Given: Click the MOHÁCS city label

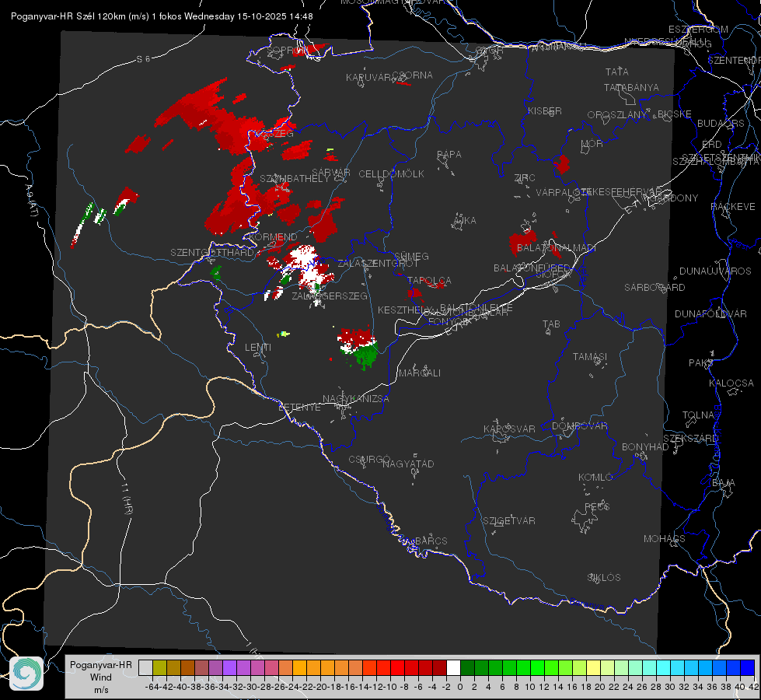Looking at the screenshot, I should (665, 539).
